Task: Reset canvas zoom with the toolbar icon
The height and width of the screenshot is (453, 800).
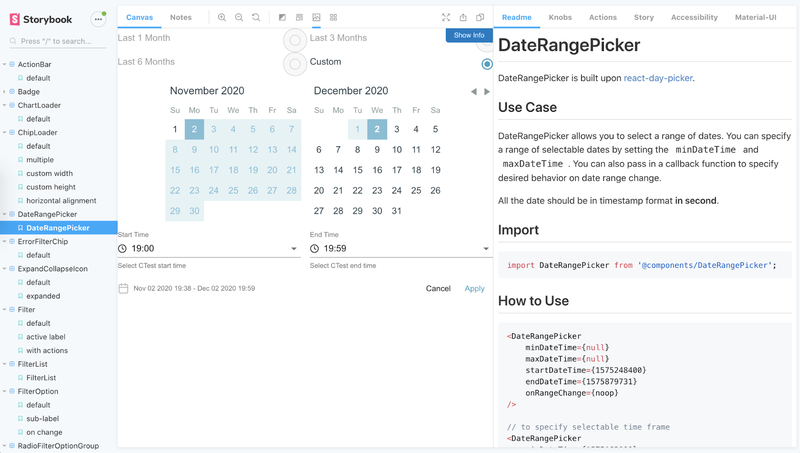Action: point(256,17)
